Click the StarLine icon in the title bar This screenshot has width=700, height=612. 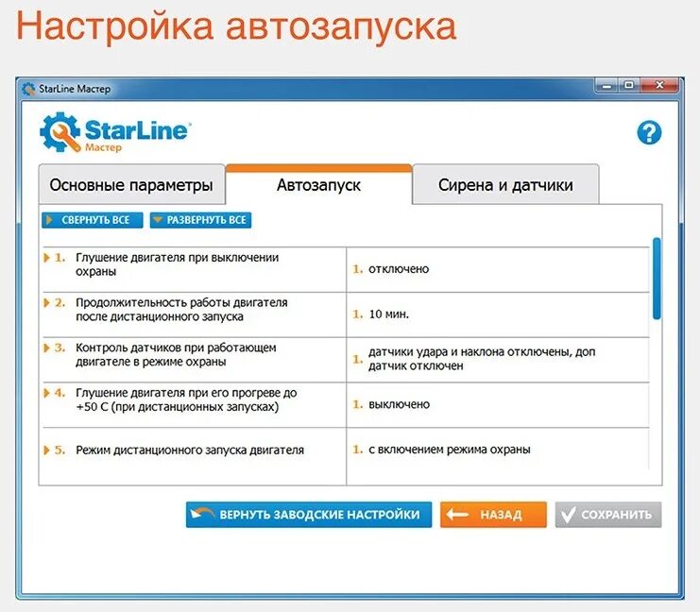click(x=28, y=89)
